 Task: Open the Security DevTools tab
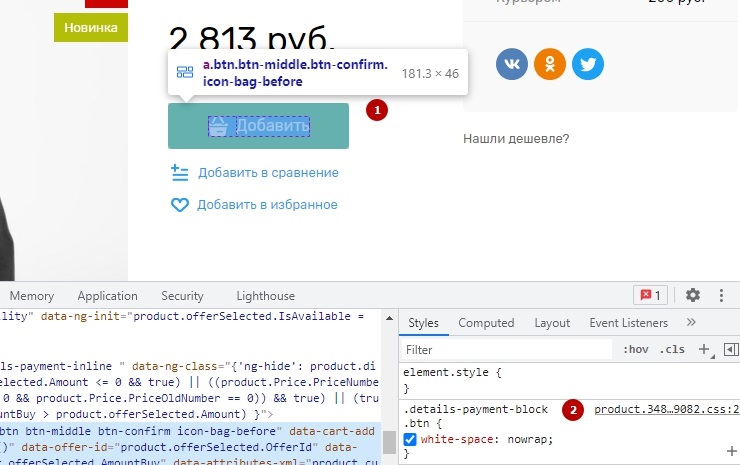coord(182,296)
